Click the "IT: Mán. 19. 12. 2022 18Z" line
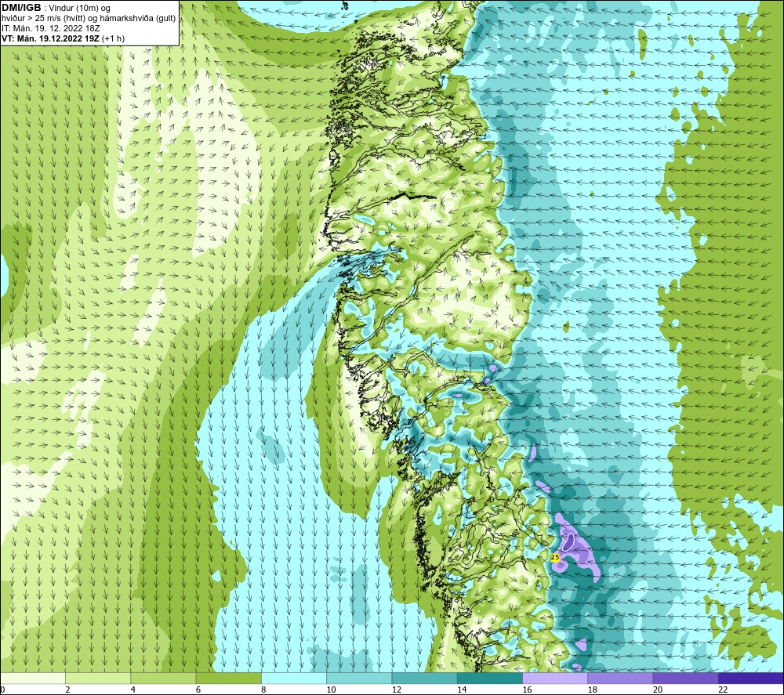Viewport: 784px width, 695px height. (50, 28)
